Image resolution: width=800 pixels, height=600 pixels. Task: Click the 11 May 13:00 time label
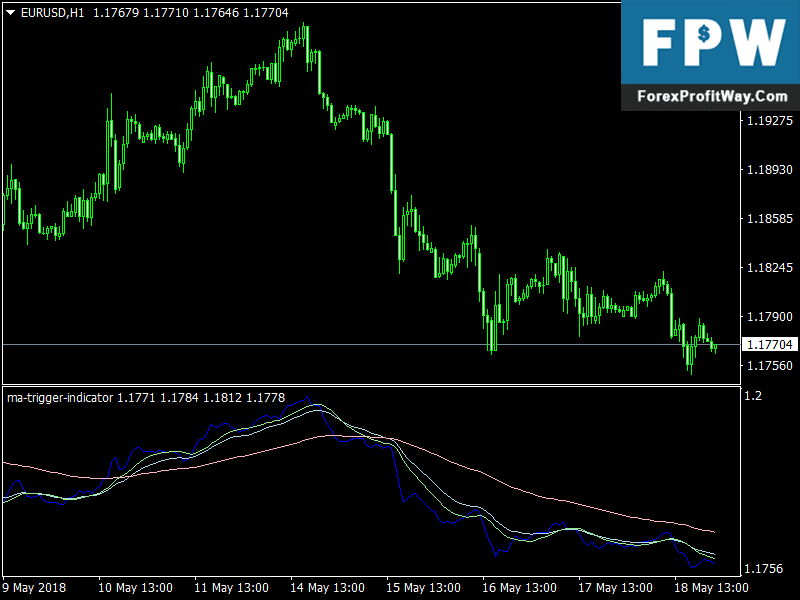pyautogui.click(x=231, y=588)
